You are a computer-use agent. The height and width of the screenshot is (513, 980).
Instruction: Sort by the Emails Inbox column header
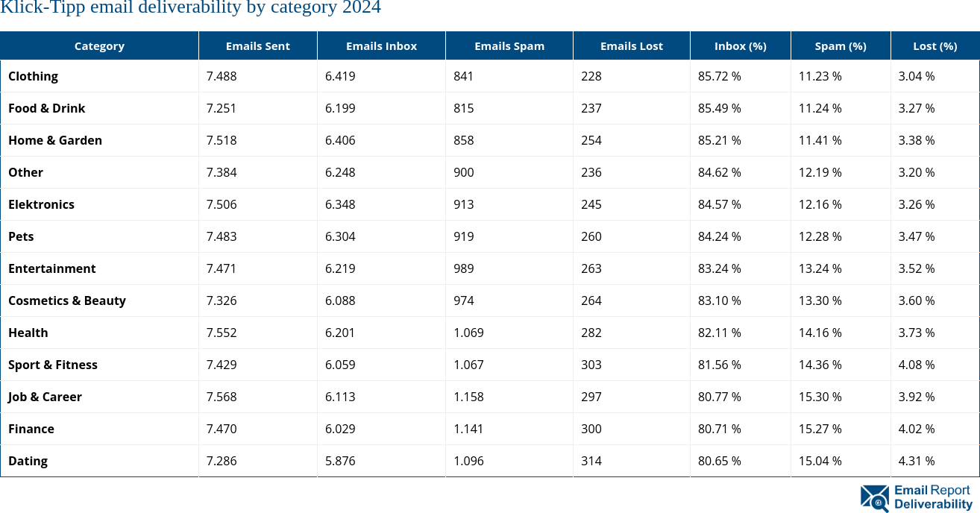(x=381, y=45)
